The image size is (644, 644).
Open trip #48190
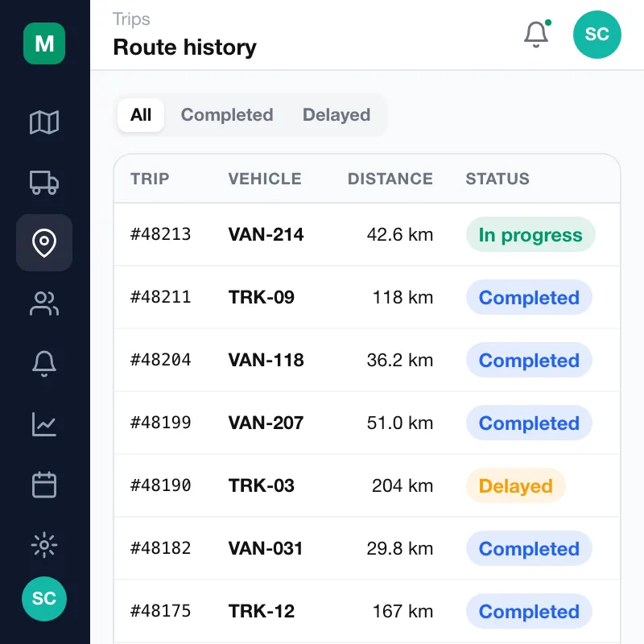161,486
